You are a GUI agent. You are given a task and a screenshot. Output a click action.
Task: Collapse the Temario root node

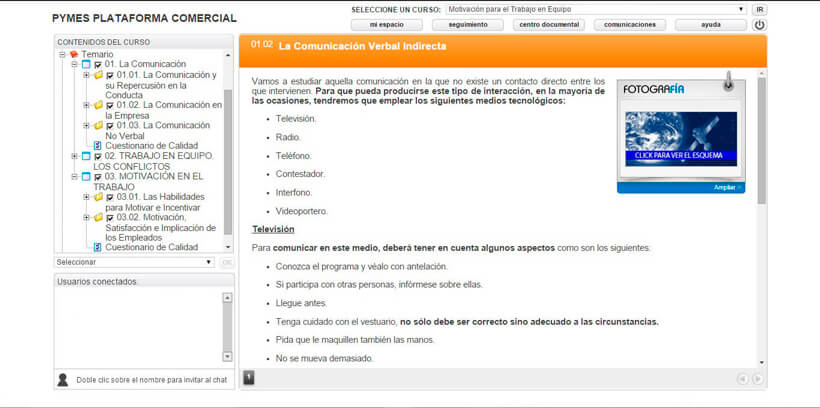(x=62, y=54)
